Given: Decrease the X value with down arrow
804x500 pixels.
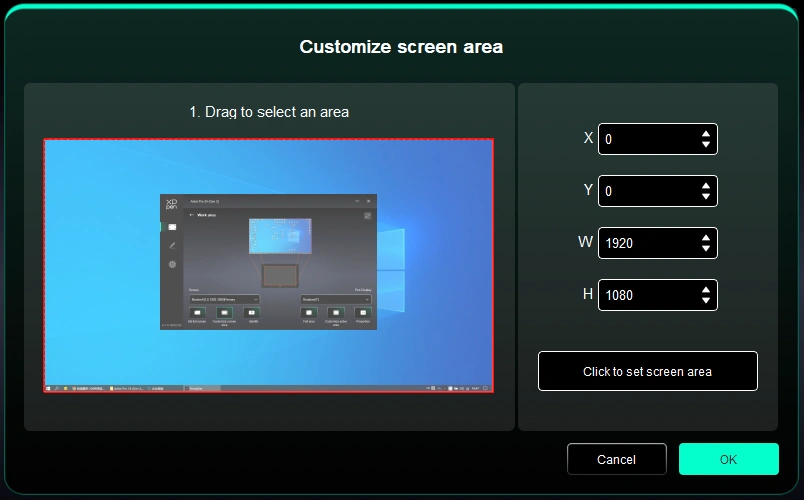Looking at the screenshot, I should coord(706,146).
